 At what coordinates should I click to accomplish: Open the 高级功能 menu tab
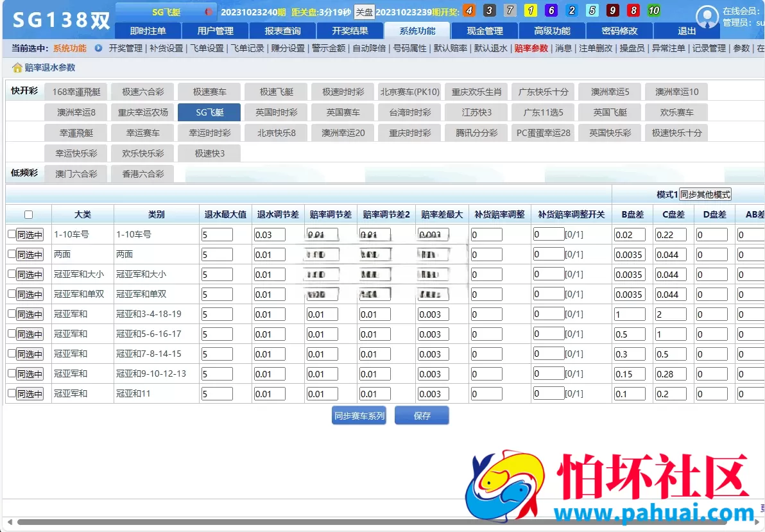coord(552,31)
